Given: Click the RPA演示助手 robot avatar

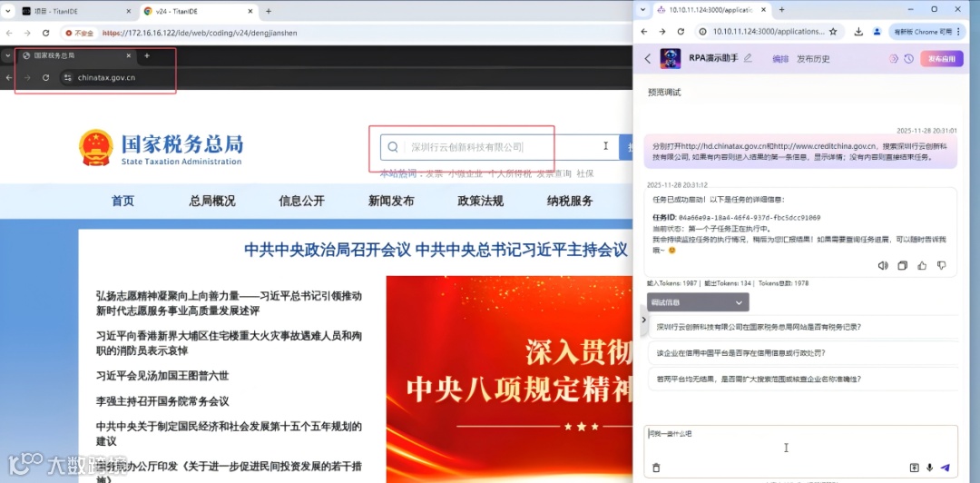Looking at the screenshot, I should [670, 58].
